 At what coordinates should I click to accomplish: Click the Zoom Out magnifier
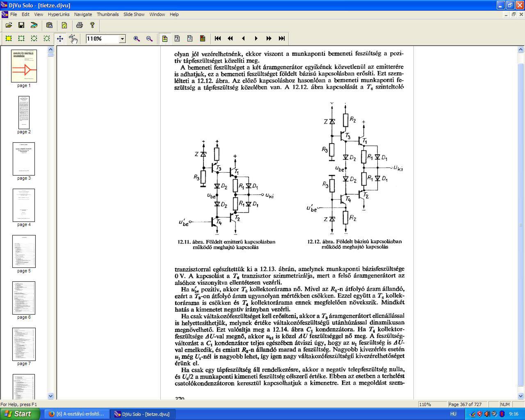click(x=149, y=39)
